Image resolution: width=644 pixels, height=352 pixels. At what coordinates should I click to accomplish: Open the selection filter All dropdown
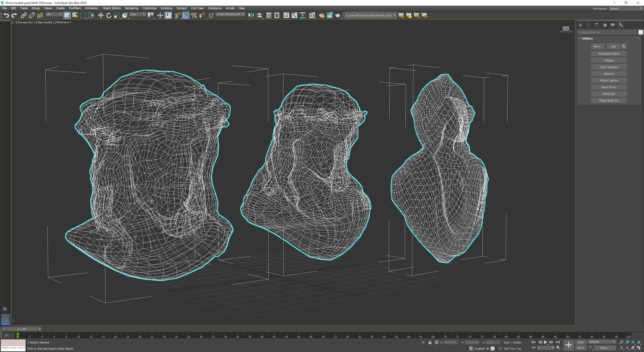54,14
